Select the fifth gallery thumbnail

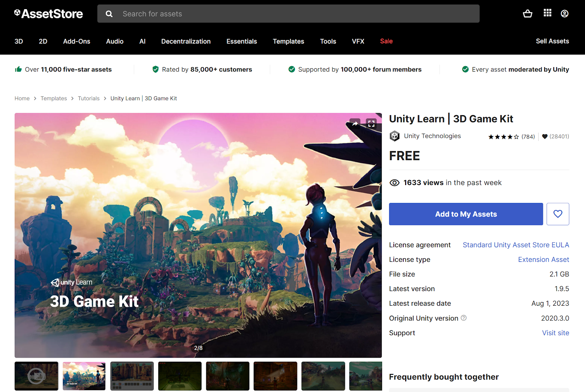tap(228, 376)
